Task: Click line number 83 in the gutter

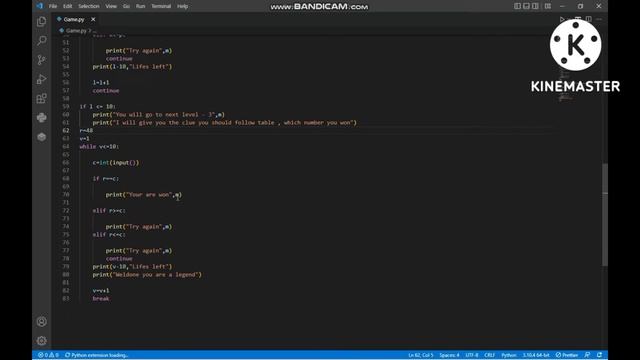Action: [66, 299]
